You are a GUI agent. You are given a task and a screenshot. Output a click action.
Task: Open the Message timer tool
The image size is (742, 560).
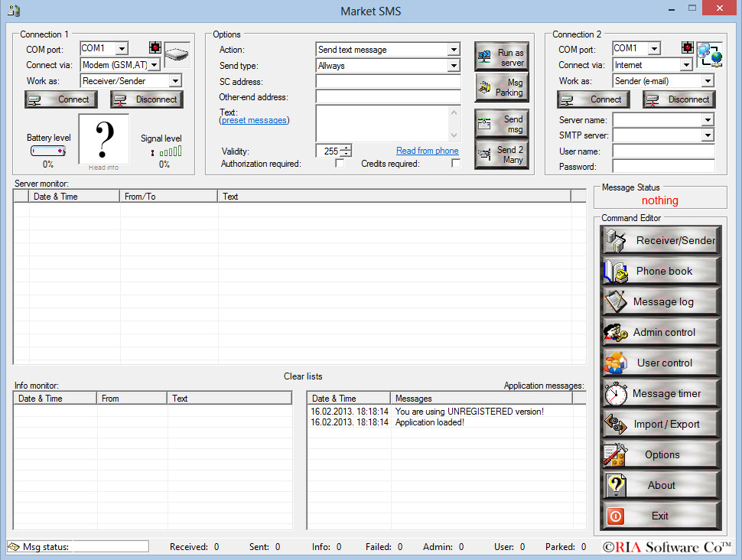point(659,392)
